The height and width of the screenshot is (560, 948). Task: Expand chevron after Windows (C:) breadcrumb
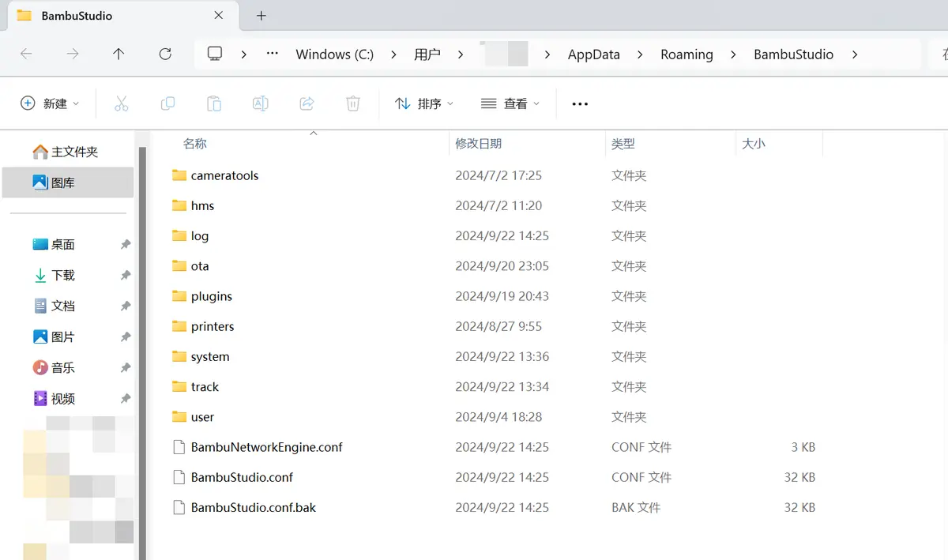(x=393, y=54)
